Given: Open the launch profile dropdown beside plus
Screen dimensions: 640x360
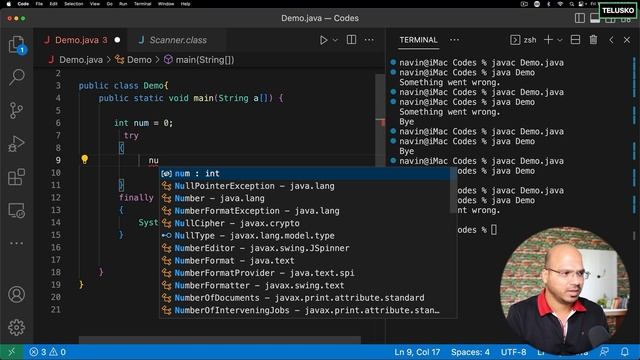Looking at the screenshot, I should (560, 40).
